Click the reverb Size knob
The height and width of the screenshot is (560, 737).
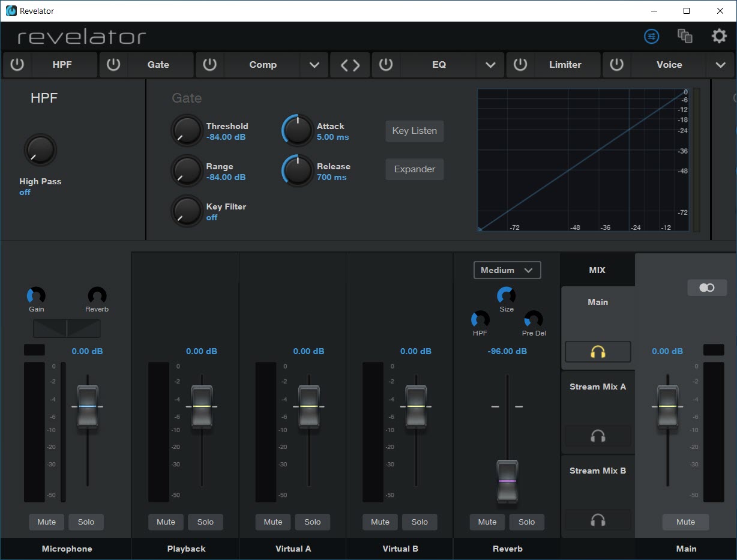tap(506, 295)
